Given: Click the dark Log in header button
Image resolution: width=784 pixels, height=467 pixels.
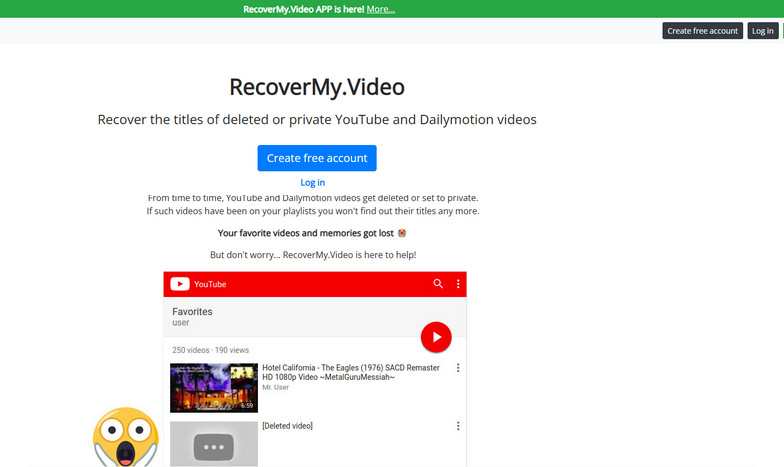Looking at the screenshot, I should pyautogui.click(x=762, y=30).
